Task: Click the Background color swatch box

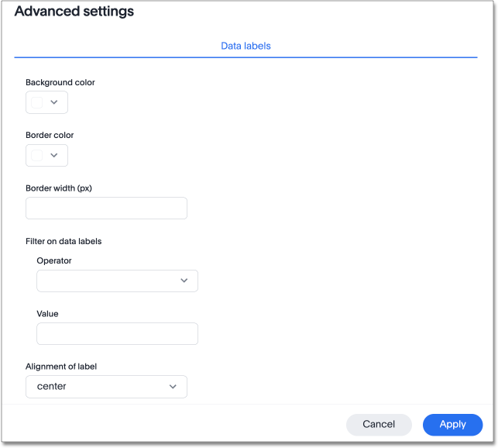Action: coord(36,102)
